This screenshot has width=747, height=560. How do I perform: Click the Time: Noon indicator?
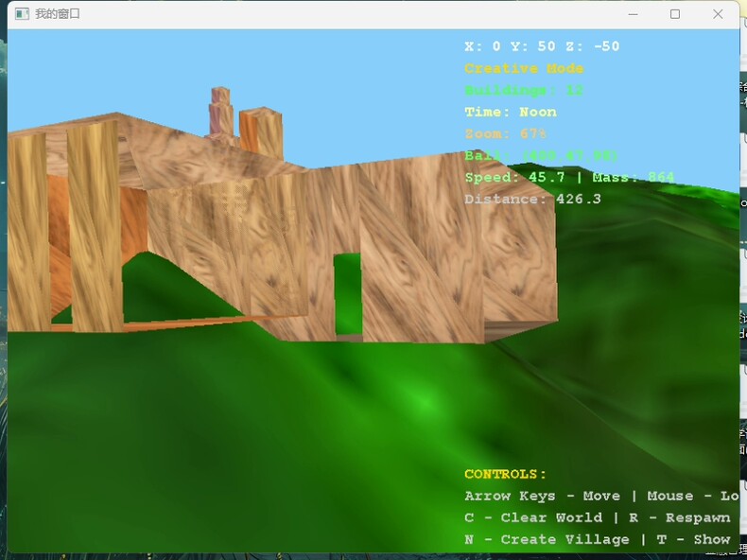click(x=511, y=112)
